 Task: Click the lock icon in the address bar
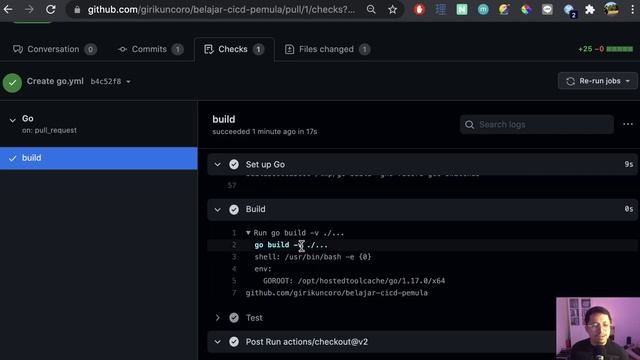tap(77, 9)
